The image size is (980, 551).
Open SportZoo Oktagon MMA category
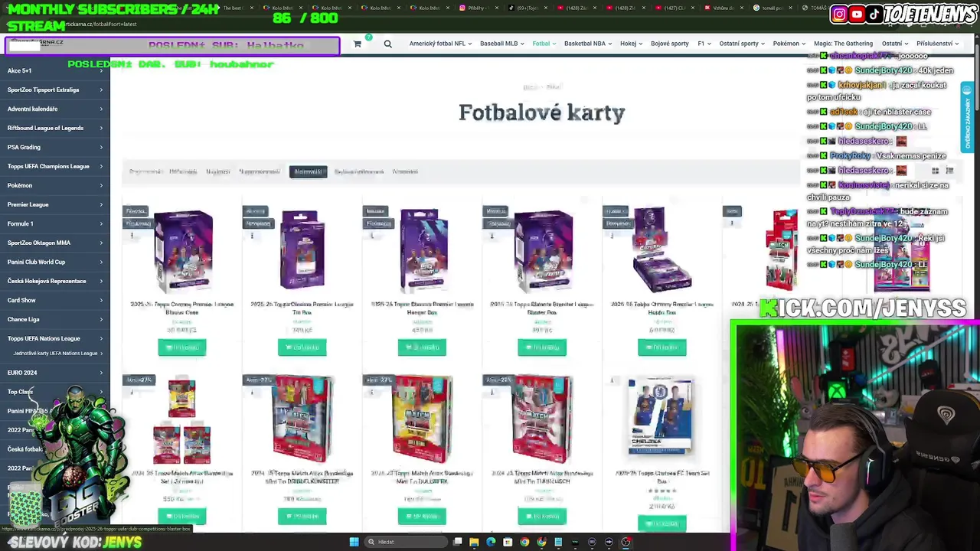click(38, 243)
